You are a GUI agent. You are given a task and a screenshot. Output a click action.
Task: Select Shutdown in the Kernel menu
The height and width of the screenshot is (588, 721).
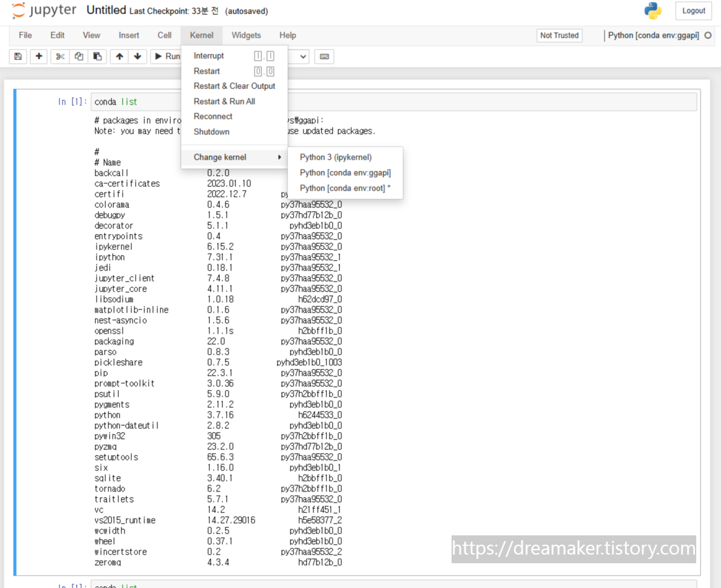[234, 132]
